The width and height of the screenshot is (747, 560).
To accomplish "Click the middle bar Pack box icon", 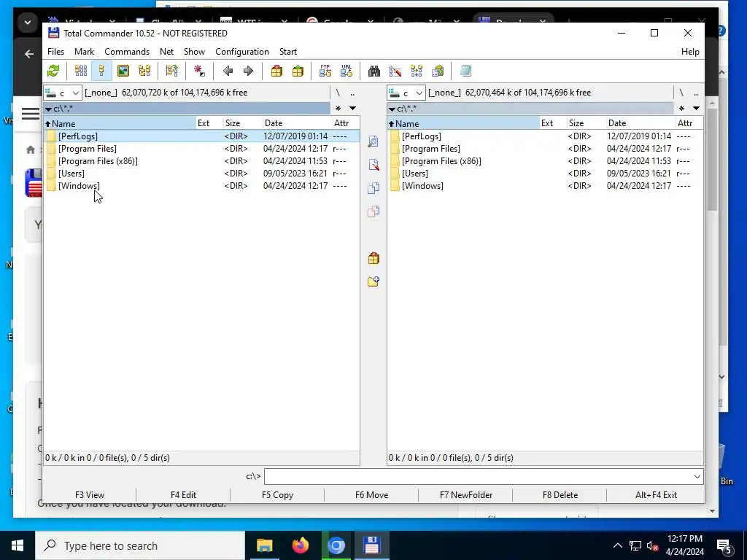I will [x=373, y=259].
